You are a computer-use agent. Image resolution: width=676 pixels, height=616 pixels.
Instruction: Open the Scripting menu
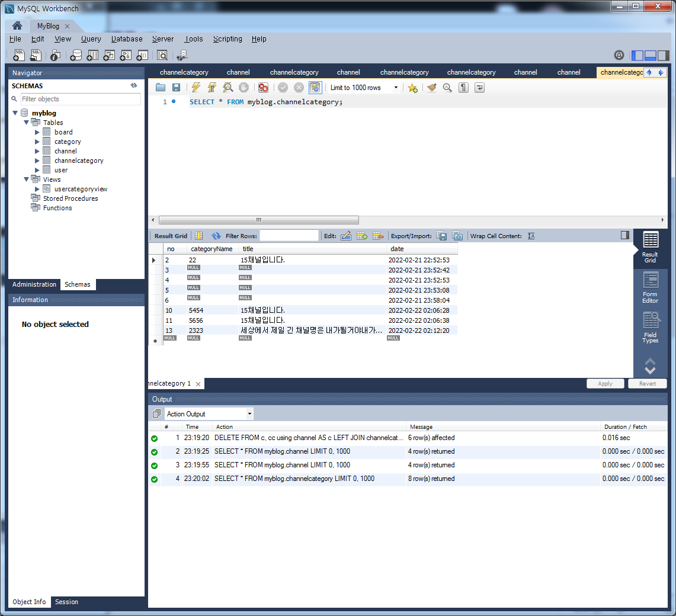coord(228,39)
